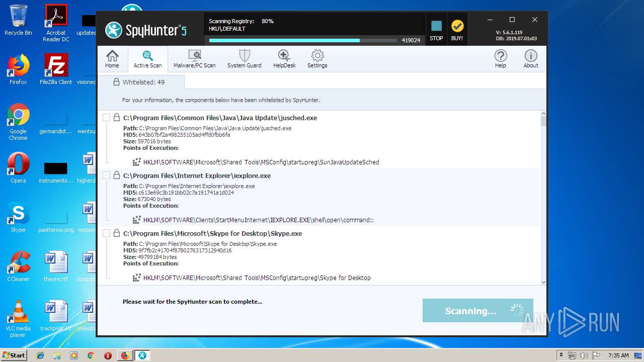Viewport: 644px width, 362px height.
Task: Click the lock icon beside jusched.exe
Action: click(x=117, y=118)
